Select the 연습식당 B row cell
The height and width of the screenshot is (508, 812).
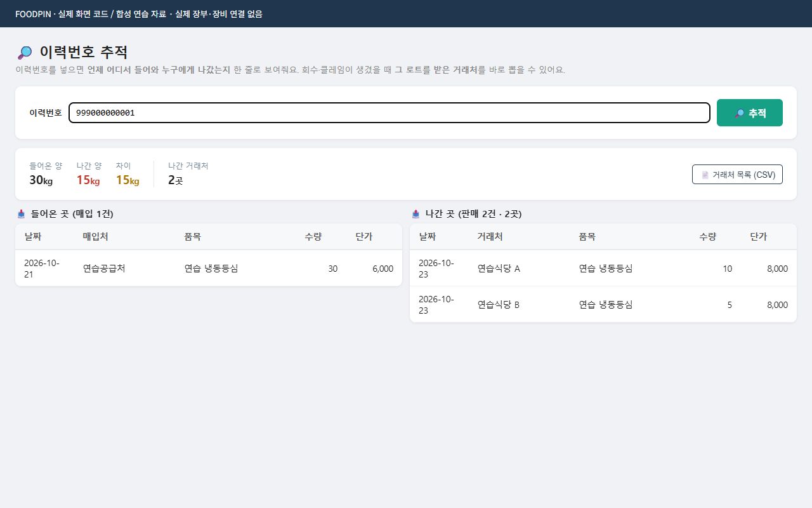coord(499,305)
